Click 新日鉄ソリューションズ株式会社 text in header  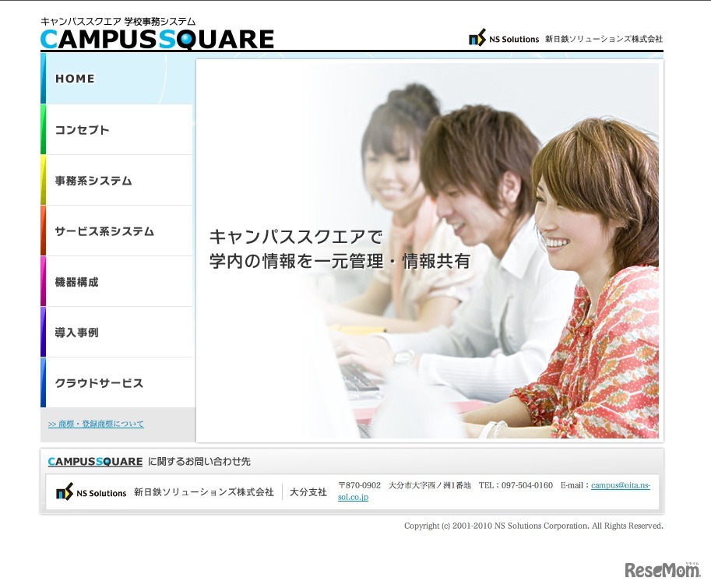click(604, 39)
